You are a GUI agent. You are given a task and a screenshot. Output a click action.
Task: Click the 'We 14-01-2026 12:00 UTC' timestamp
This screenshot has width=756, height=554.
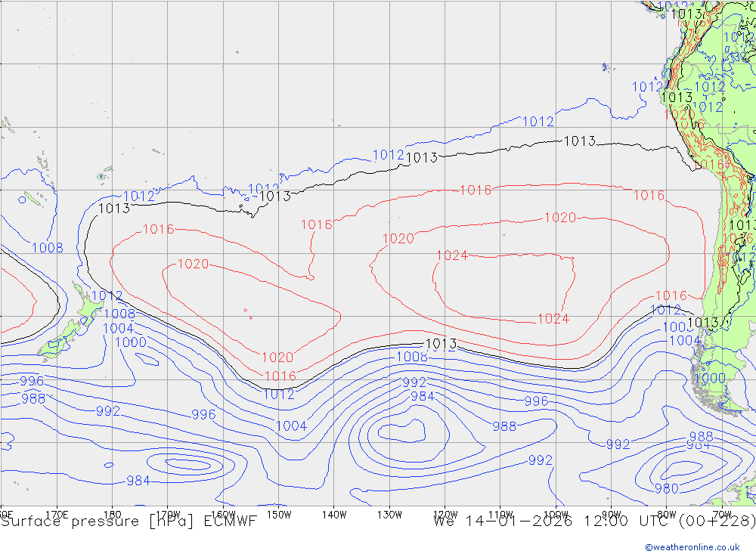[553, 522]
